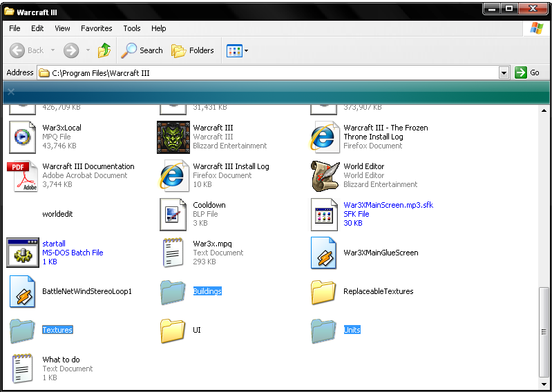Open the View menu
The height and width of the screenshot is (392, 552).
pyautogui.click(x=62, y=28)
